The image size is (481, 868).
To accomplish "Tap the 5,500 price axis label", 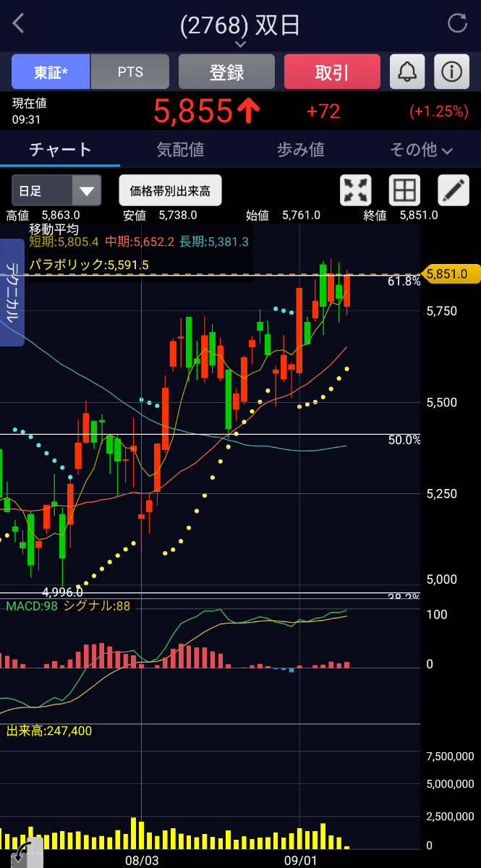I will point(441,402).
